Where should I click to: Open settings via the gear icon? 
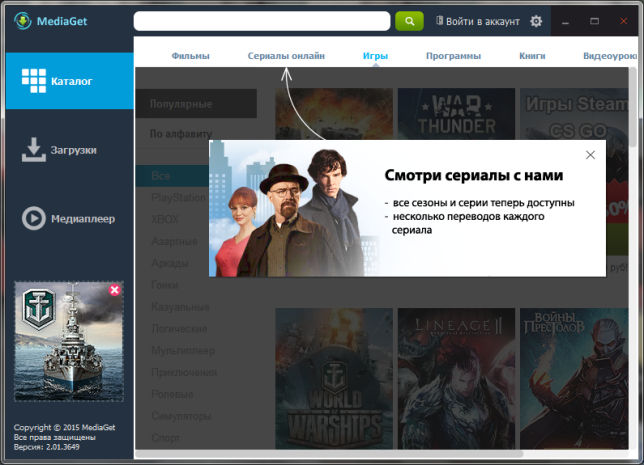[x=536, y=21]
